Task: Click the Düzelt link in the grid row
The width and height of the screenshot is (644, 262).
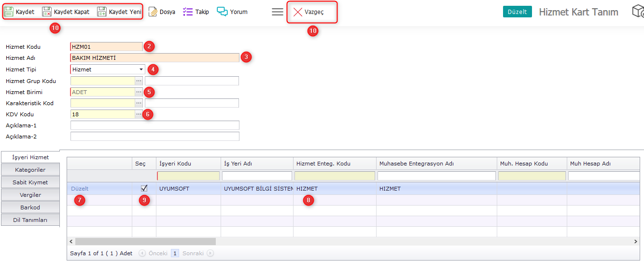Action: point(80,189)
